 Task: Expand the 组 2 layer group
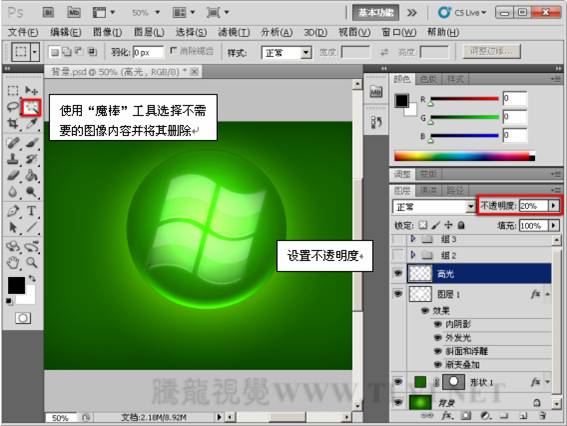pos(413,255)
